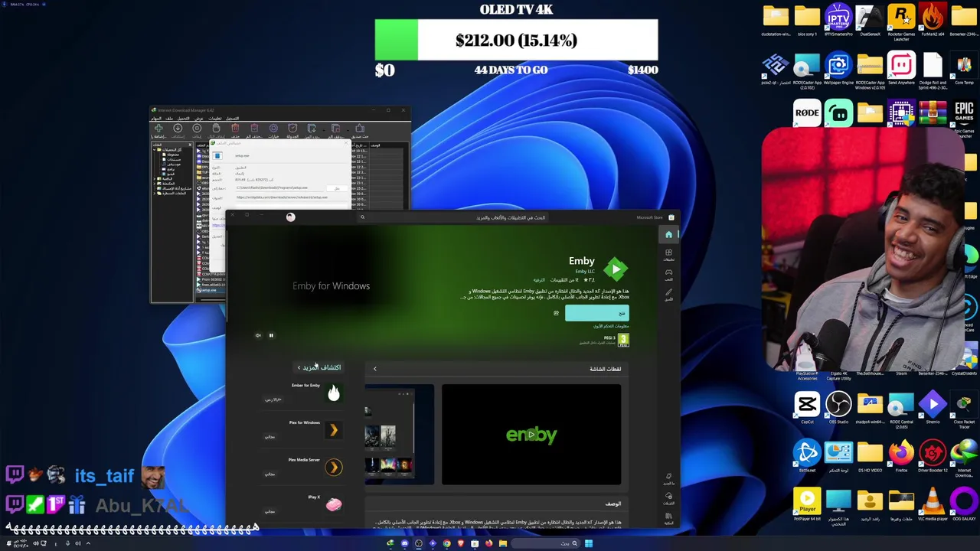Open Firefox desktop shortcut

click(x=901, y=456)
